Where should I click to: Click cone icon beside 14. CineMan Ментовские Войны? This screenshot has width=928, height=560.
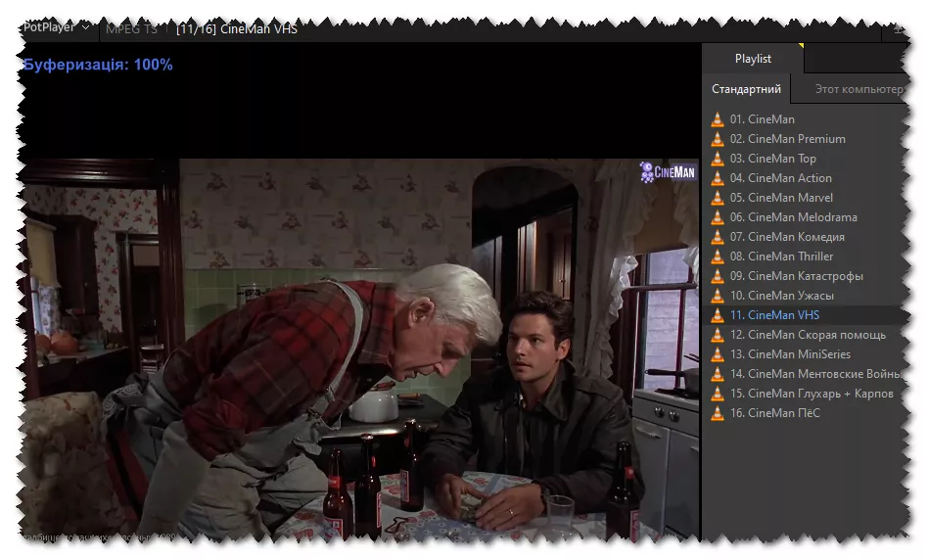pos(718,374)
